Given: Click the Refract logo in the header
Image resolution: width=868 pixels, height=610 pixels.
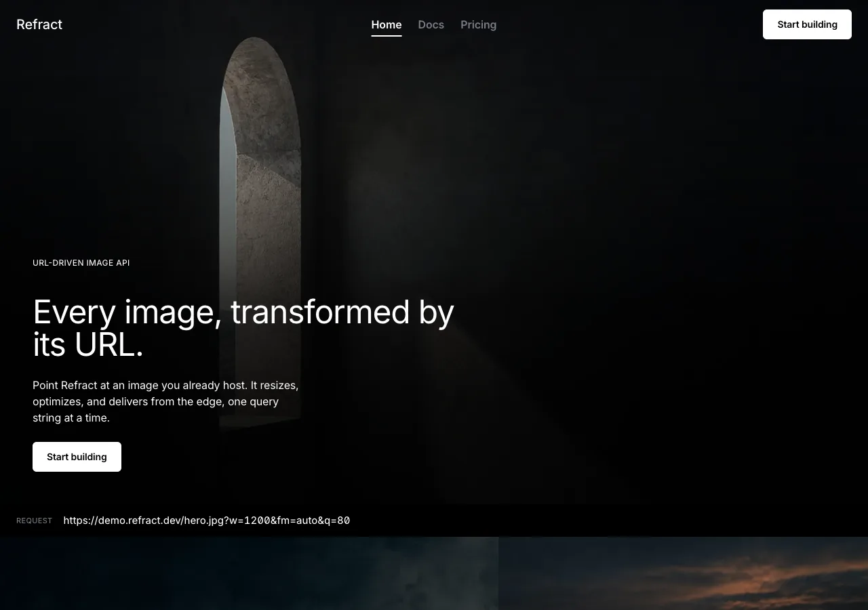Looking at the screenshot, I should (39, 24).
